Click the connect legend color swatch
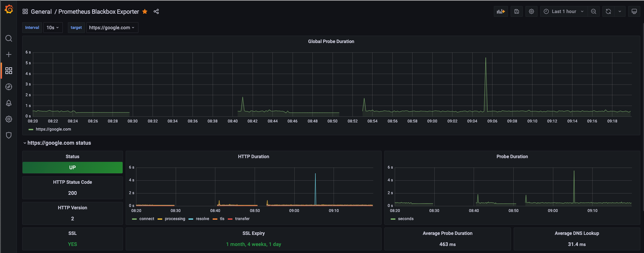 (x=135, y=219)
